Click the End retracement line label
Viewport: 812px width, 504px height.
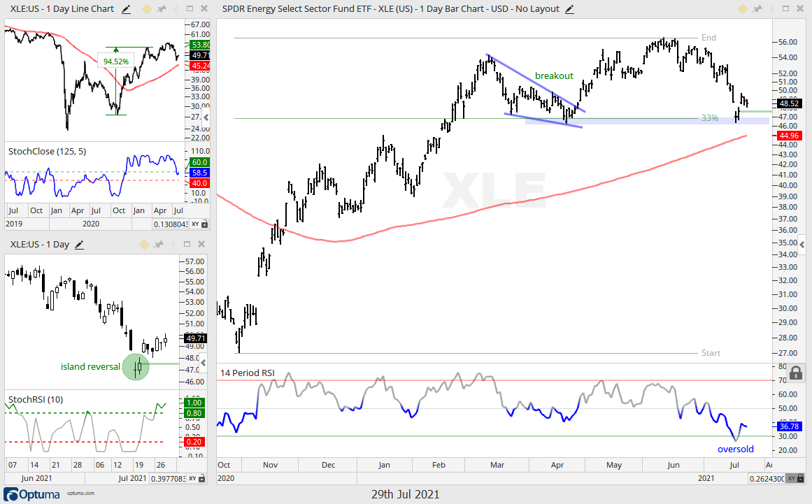tap(708, 37)
